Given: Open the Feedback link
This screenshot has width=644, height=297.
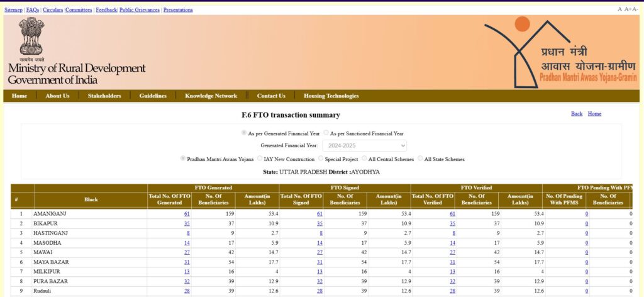Looking at the screenshot, I should coord(106,10).
